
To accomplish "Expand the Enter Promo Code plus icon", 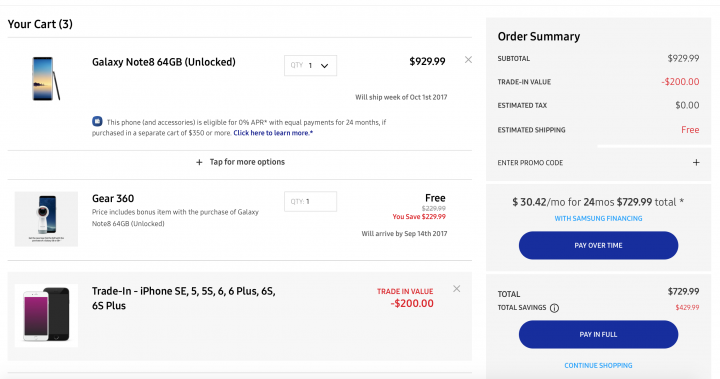I will pyautogui.click(x=696, y=163).
